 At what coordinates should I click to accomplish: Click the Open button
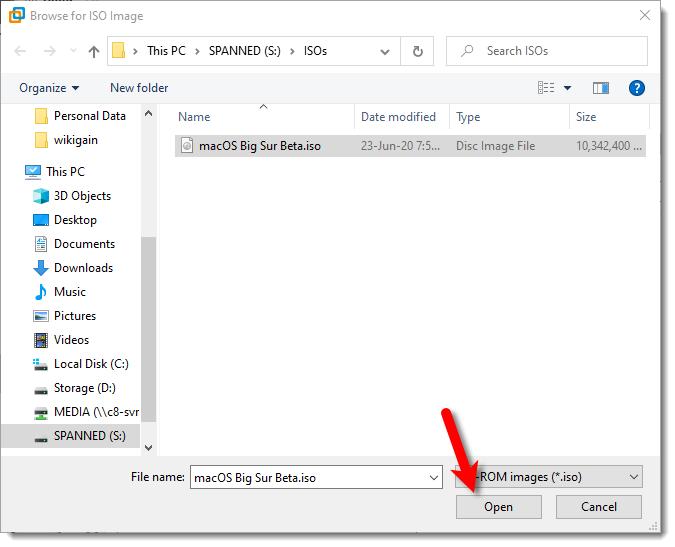pos(499,507)
